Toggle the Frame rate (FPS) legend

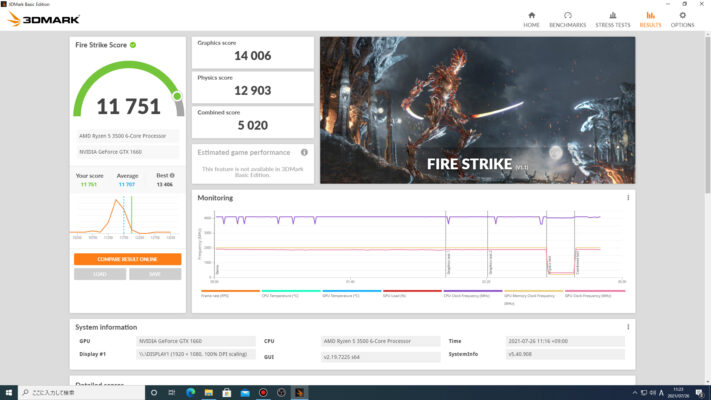click(230, 293)
